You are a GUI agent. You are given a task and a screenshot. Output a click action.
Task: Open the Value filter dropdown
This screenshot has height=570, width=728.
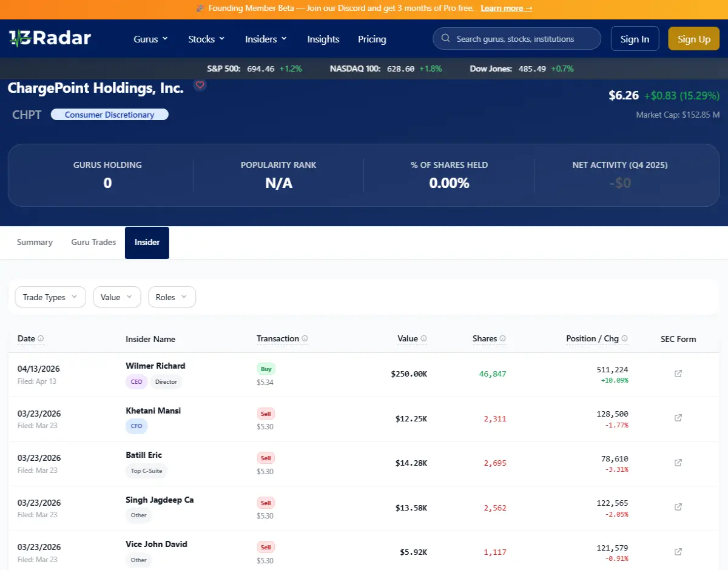point(117,297)
